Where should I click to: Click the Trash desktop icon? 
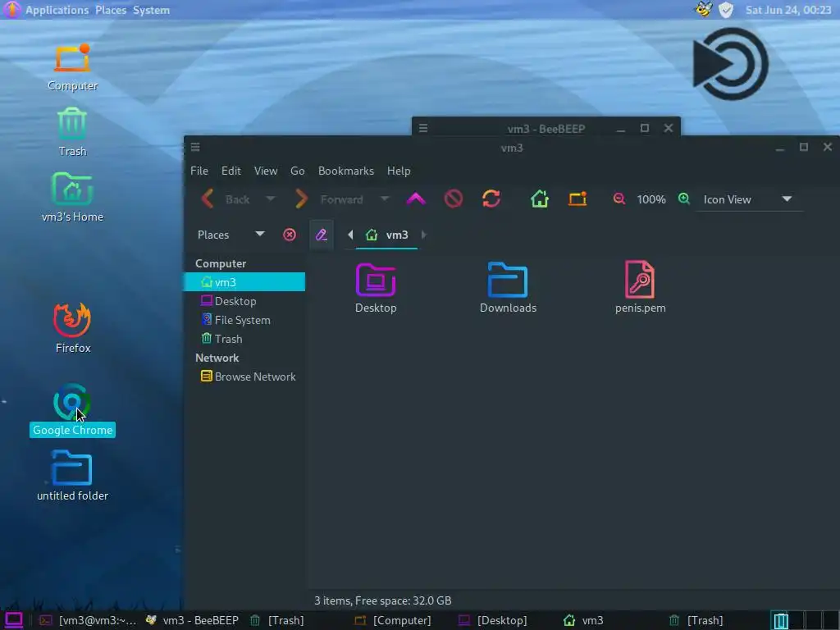point(72,125)
